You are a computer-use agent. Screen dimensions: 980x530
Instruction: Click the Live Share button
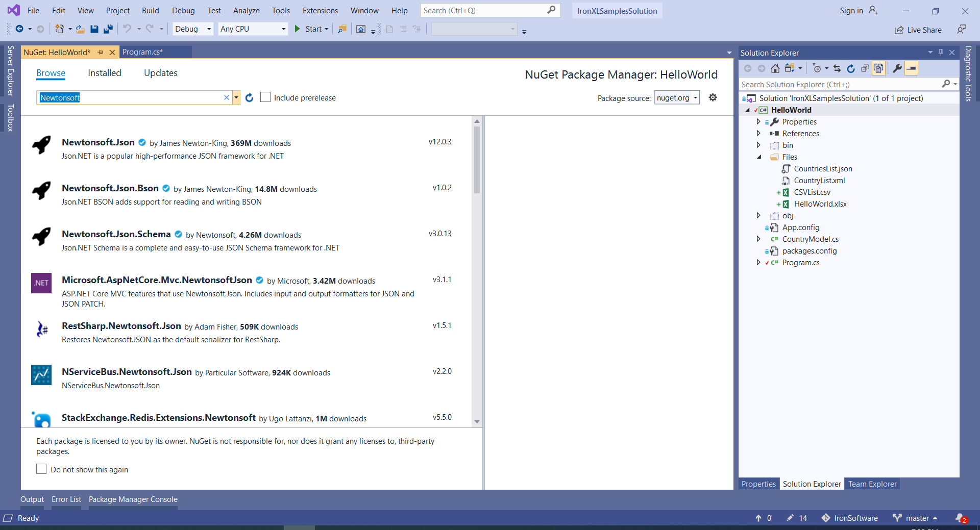coord(918,30)
